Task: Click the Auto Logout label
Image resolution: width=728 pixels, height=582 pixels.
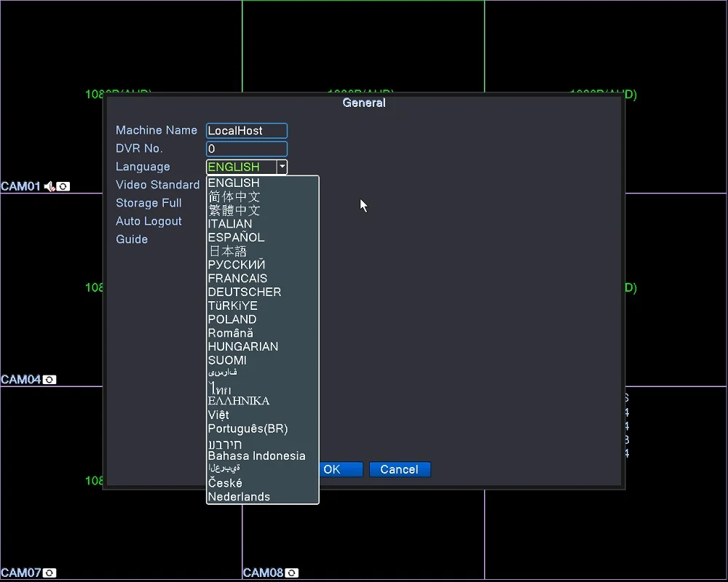Action: click(x=149, y=221)
